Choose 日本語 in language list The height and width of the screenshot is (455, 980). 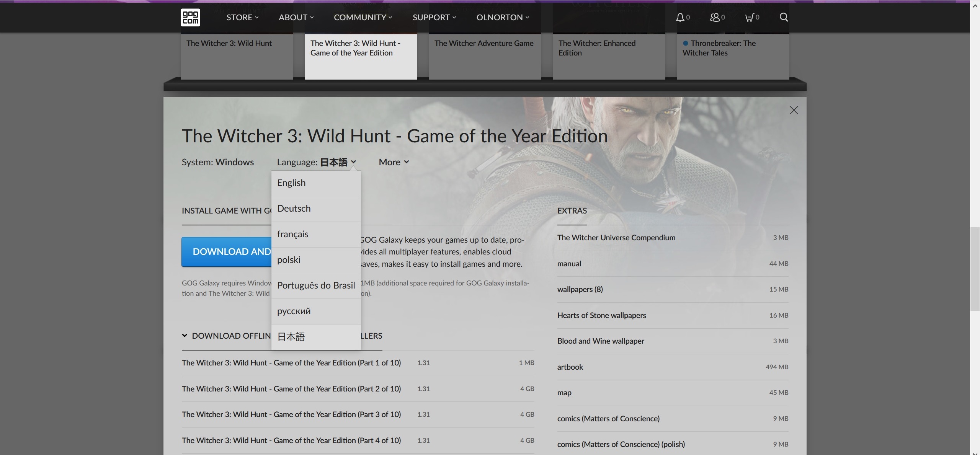(x=316, y=337)
